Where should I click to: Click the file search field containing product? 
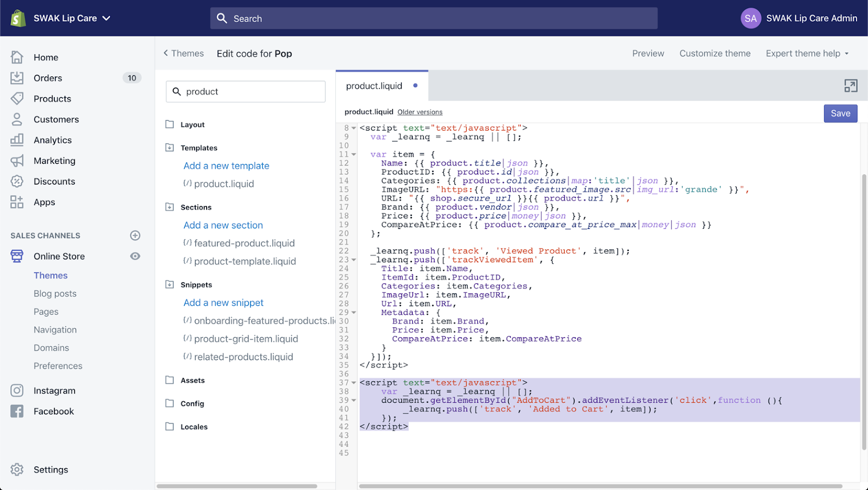[x=246, y=92]
